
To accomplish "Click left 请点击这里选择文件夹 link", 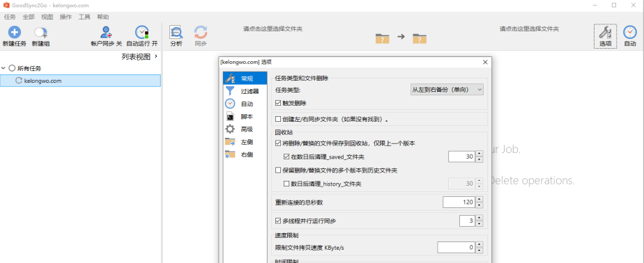I will (x=273, y=29).
